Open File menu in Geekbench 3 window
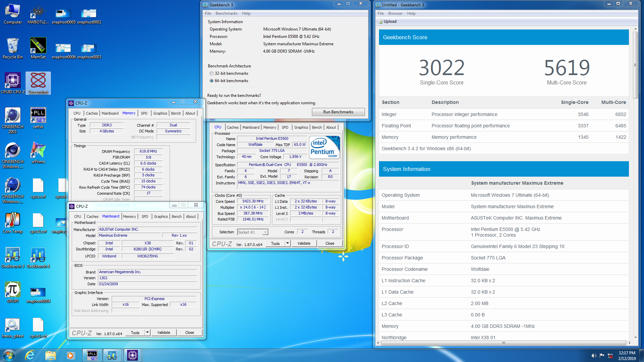Image resolution: width=644 pixels, height=362 pixels. click(208, 13)
